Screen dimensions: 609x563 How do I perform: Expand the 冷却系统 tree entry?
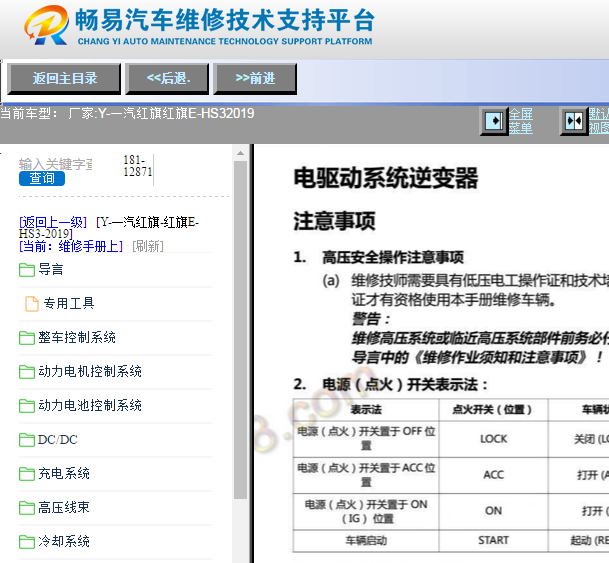pyautogui.click(x=64, y=541)
